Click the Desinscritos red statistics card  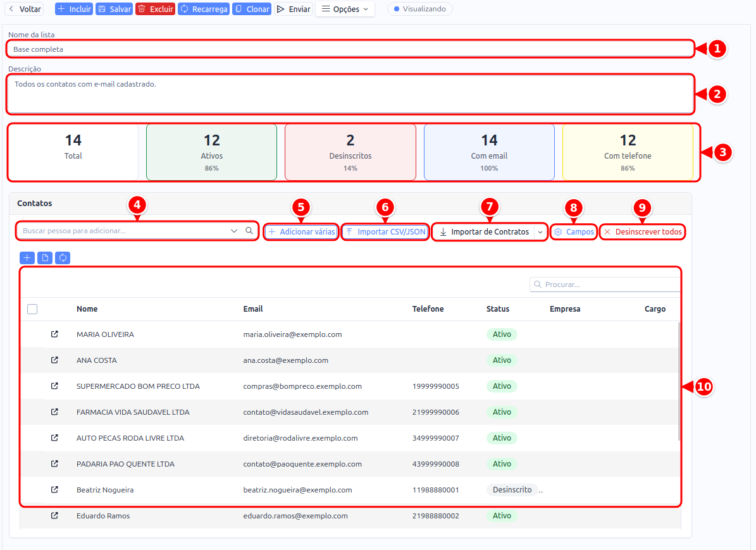pos(350,152)
